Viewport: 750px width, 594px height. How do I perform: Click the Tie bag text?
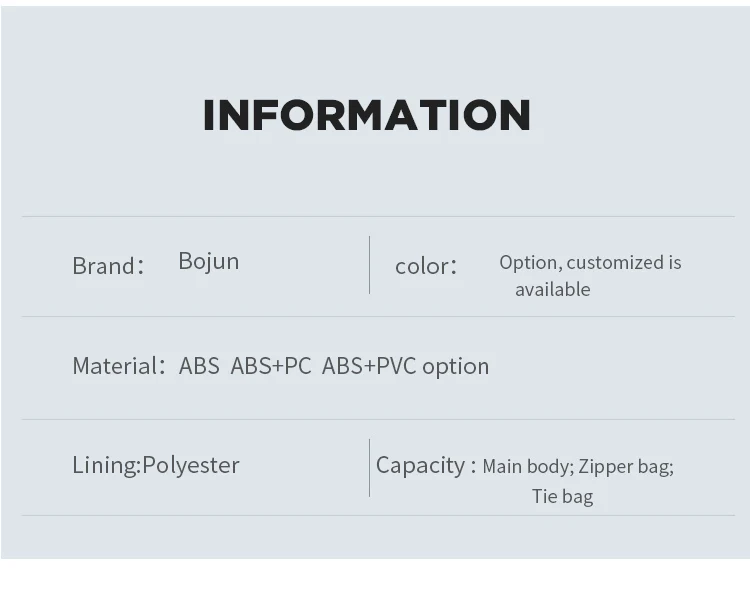[x=562, y=496]
